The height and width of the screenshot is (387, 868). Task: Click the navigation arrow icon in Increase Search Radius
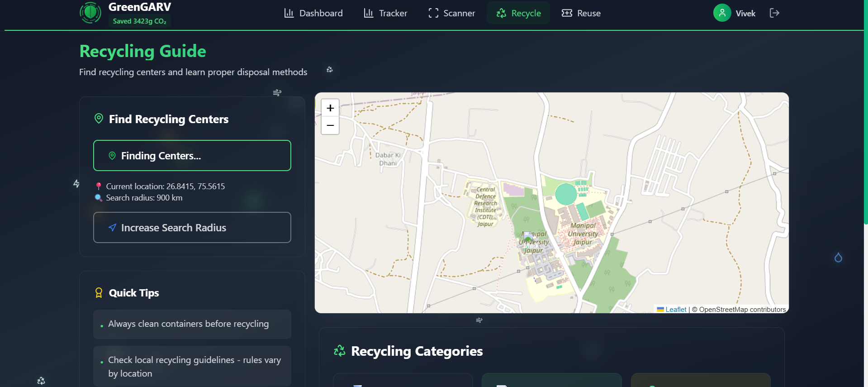pos(113,228)
